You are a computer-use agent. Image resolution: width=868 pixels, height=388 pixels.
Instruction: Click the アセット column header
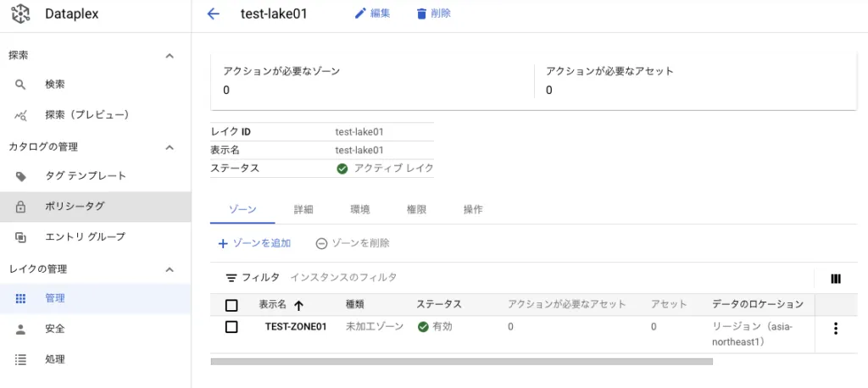point(669,304)
